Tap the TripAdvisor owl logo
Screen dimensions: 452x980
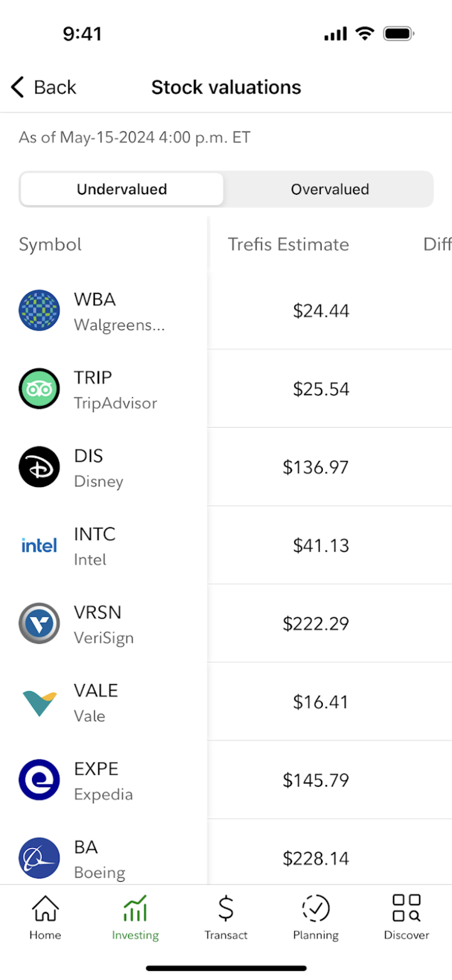coord(39,389)
